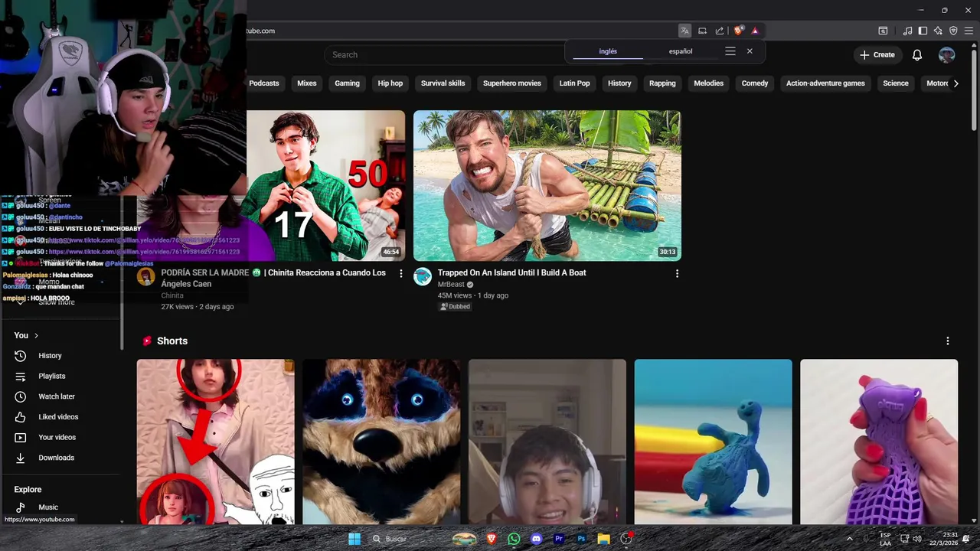Viewport: 980px width, 551px height.
Task: Open YouTube notifications bell
Action: point(917,55)
